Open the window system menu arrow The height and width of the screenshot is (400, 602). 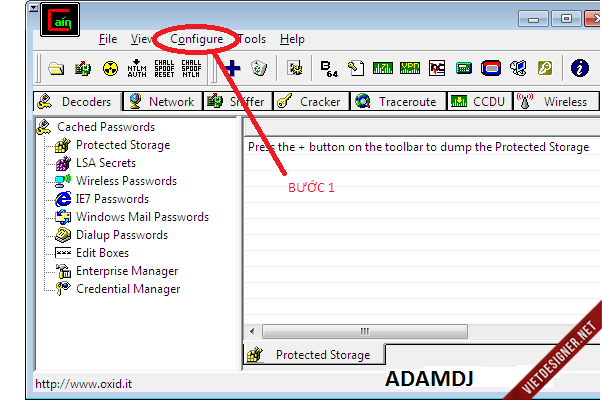coord(33,8)
